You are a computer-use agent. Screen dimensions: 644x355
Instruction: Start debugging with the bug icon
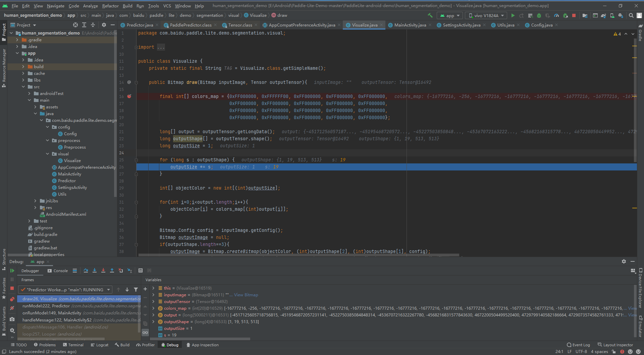539,15
